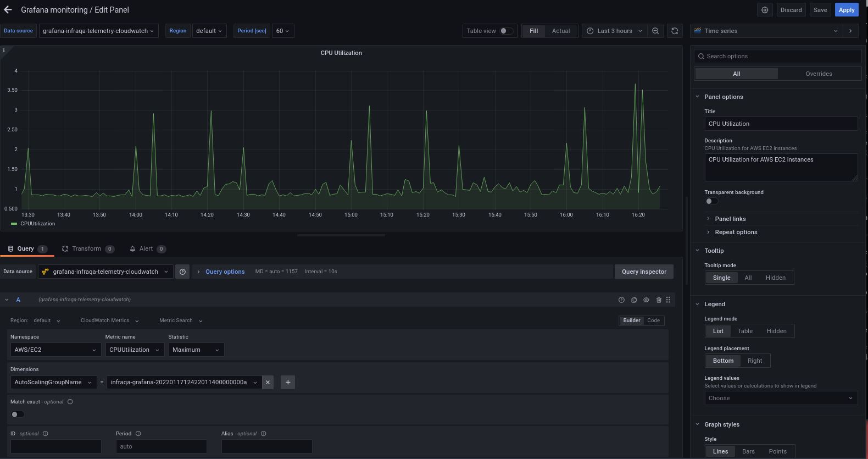Click the drag handle icon of query A

[x=668, y=300]
